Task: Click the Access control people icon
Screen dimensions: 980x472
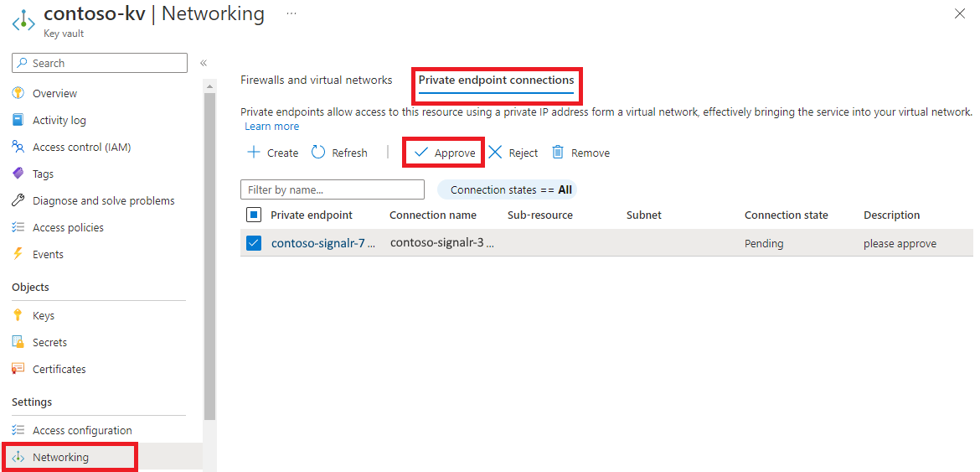Action: tap(18, 147)
